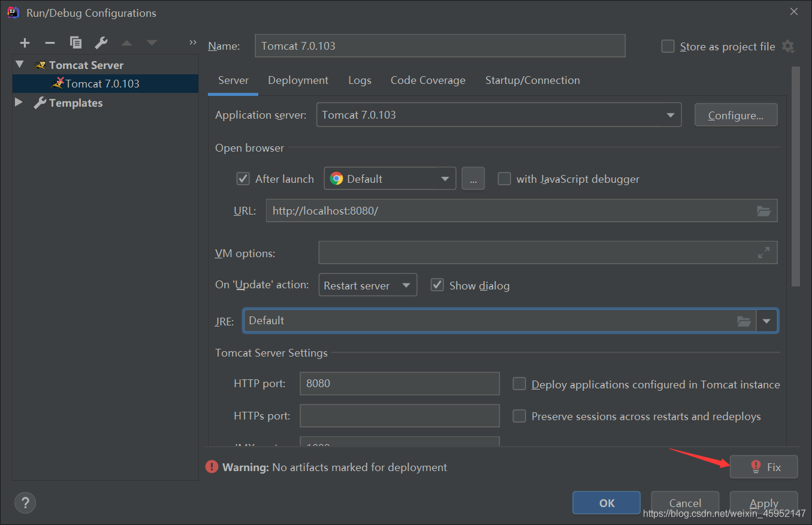The width and height of the screenshot is (812, 525).
Task: Move configuration up arrow
Action: [126, 43]
